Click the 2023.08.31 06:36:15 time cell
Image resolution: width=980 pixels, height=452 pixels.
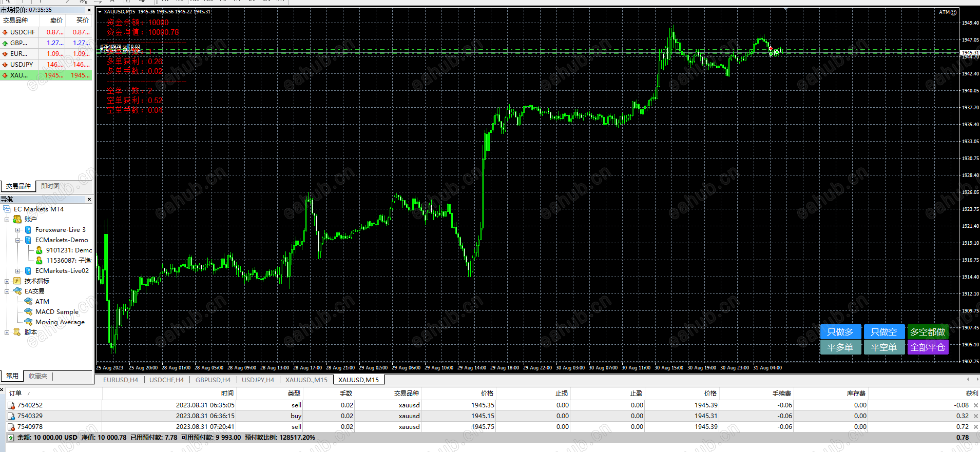[x=205, y=416]
